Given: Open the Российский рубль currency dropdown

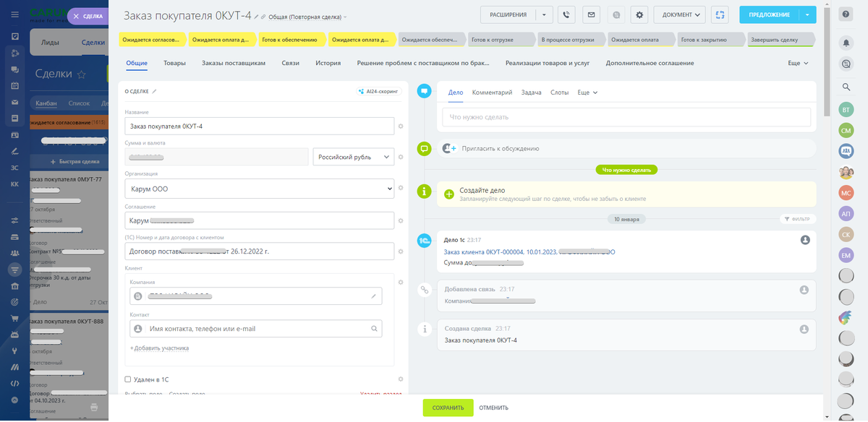Looking at the screenshot, I should pos(354,157).
